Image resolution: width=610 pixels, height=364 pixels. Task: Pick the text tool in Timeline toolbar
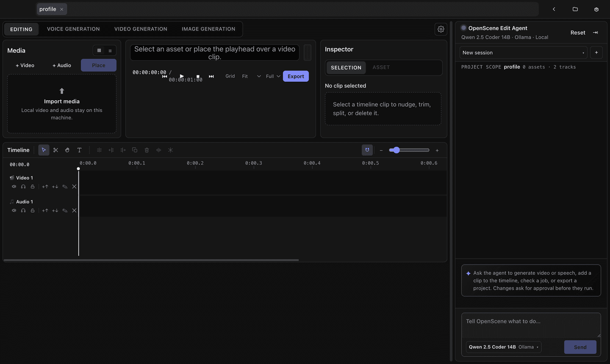click(79, 150)
